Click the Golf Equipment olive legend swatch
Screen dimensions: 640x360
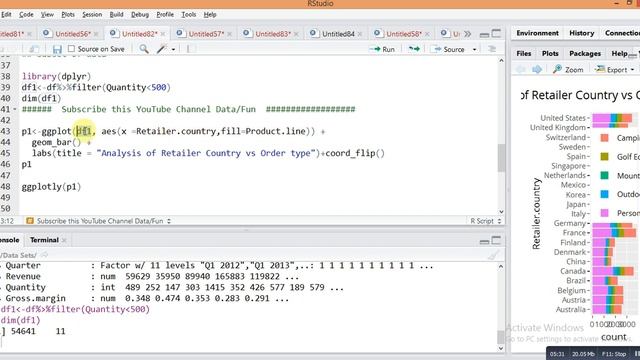[x=604, y=157]
